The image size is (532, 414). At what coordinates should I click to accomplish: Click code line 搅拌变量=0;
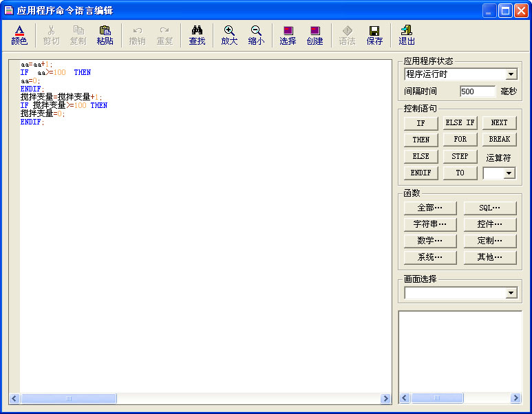[43, 113]
